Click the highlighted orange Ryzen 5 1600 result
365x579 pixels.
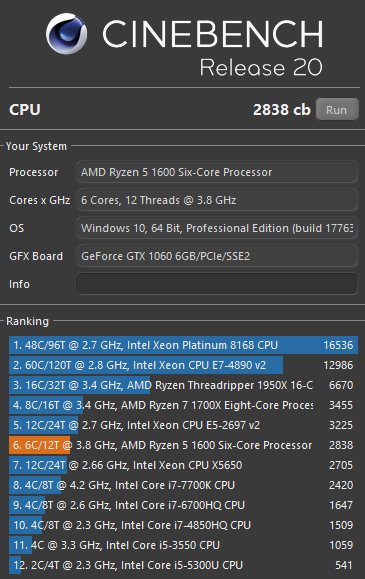tap(184, 445)
